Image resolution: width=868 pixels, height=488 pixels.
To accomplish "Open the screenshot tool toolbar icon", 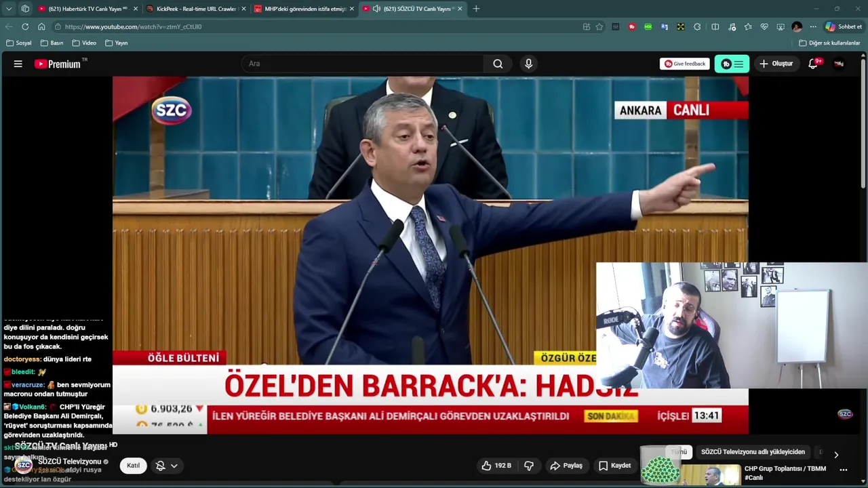I will 781,26.
